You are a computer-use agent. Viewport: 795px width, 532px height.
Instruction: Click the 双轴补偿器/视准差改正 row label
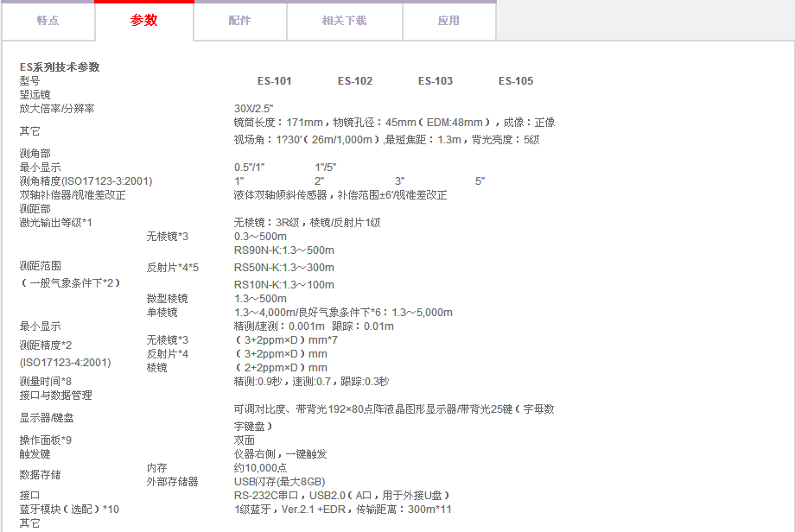(x=73, y=195)
